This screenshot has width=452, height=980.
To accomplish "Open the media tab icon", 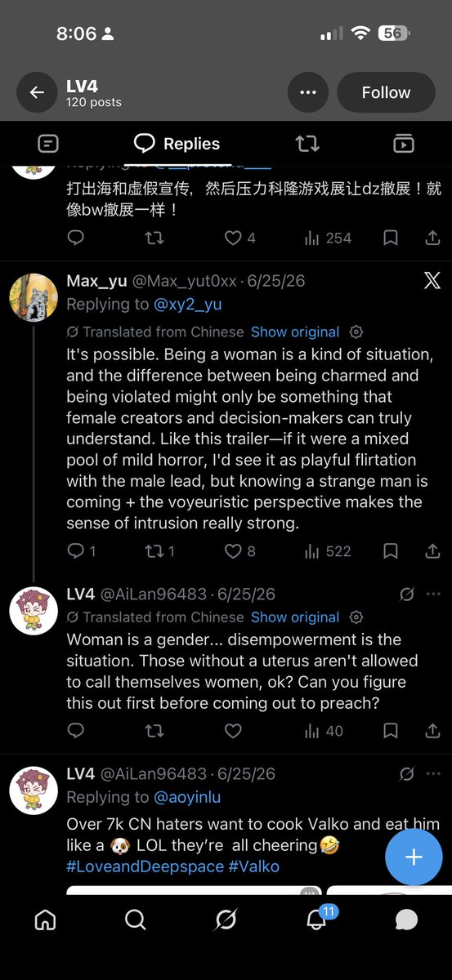I will [403, 144].
